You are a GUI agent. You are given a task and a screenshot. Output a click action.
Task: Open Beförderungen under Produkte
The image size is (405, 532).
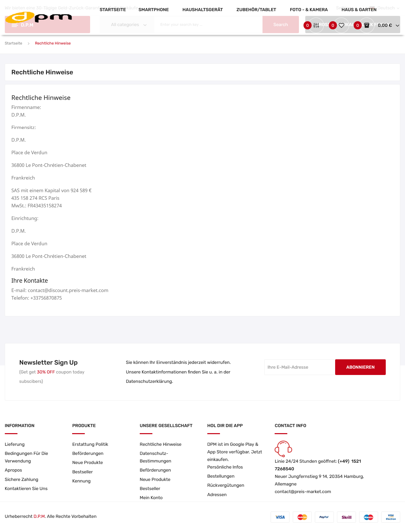88,453
